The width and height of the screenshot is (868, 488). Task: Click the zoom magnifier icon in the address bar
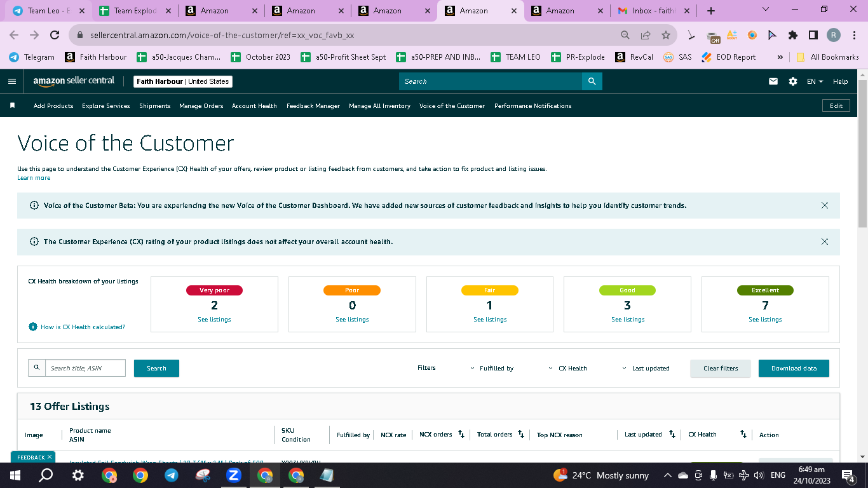pos(625,35)
